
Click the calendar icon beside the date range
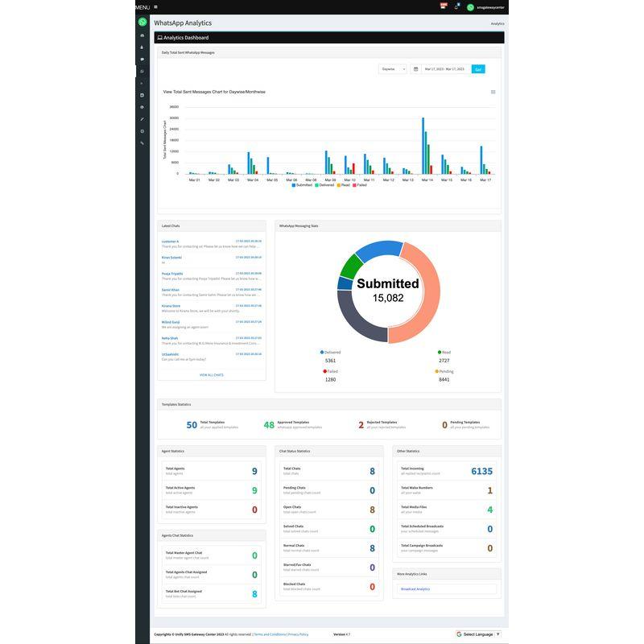coord(415,69)
